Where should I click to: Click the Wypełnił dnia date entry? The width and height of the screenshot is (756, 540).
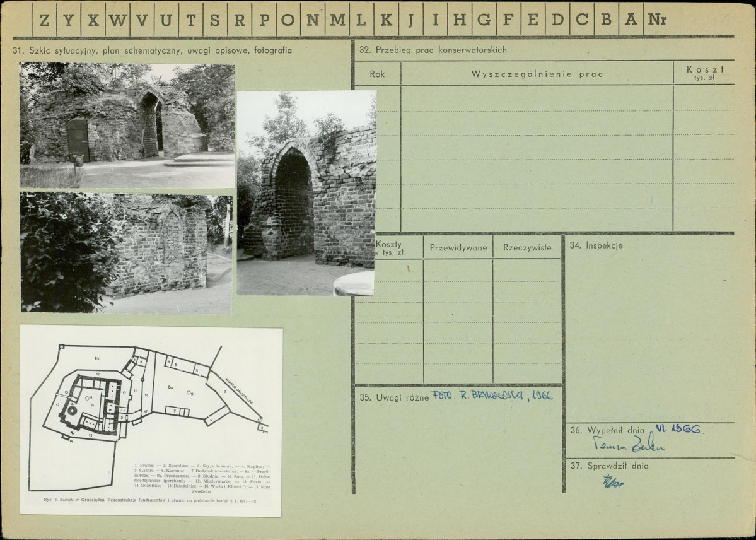click(679, 428)
